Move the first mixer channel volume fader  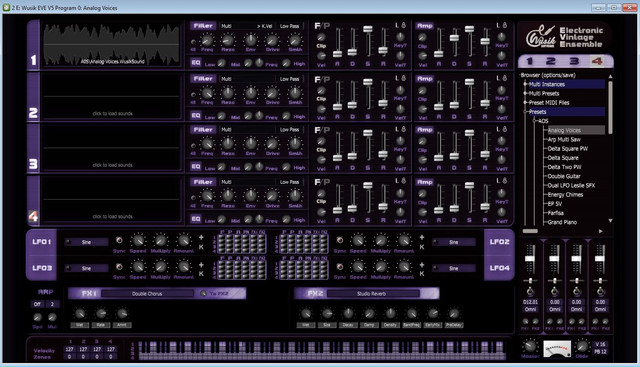(530, 258)
